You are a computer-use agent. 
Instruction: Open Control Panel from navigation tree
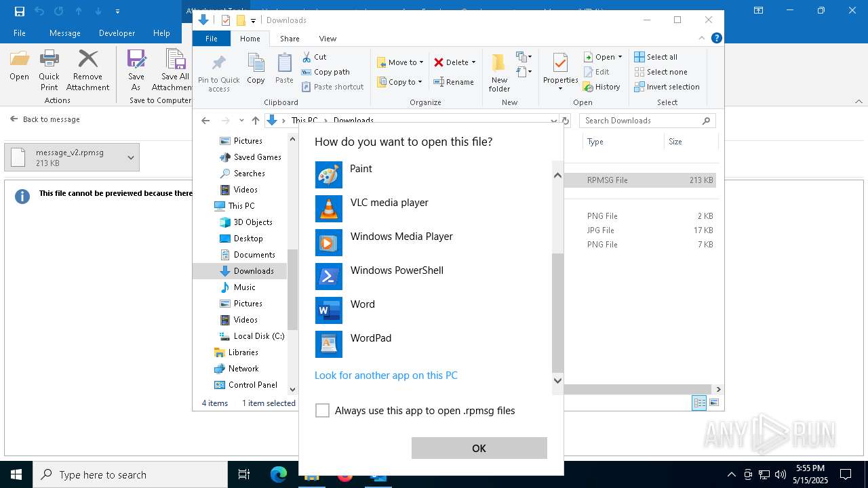246,385
